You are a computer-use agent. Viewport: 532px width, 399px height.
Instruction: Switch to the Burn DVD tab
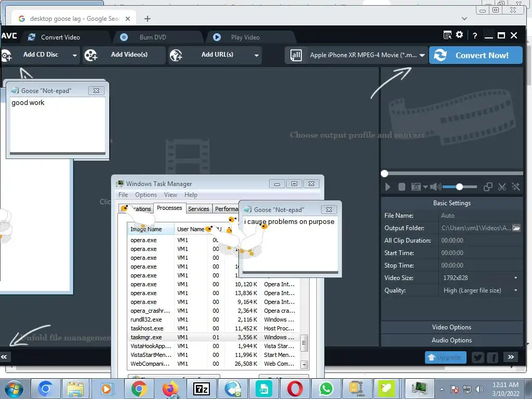point(153,37)
